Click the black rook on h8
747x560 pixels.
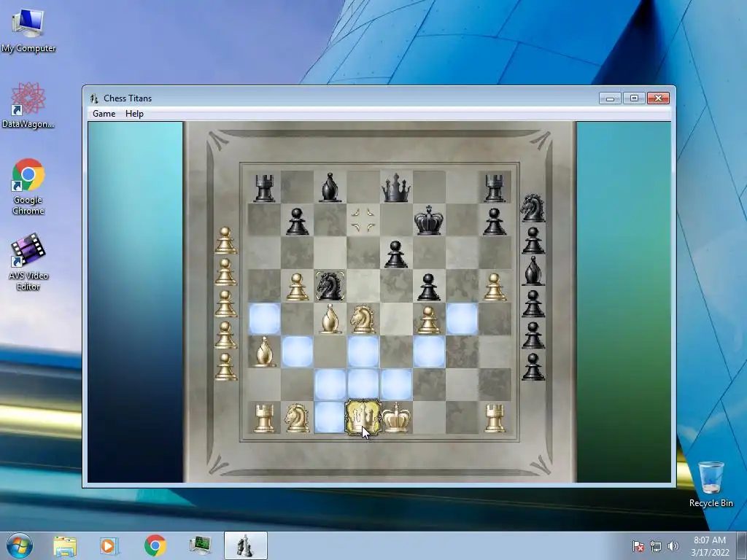tap(495, 187)
